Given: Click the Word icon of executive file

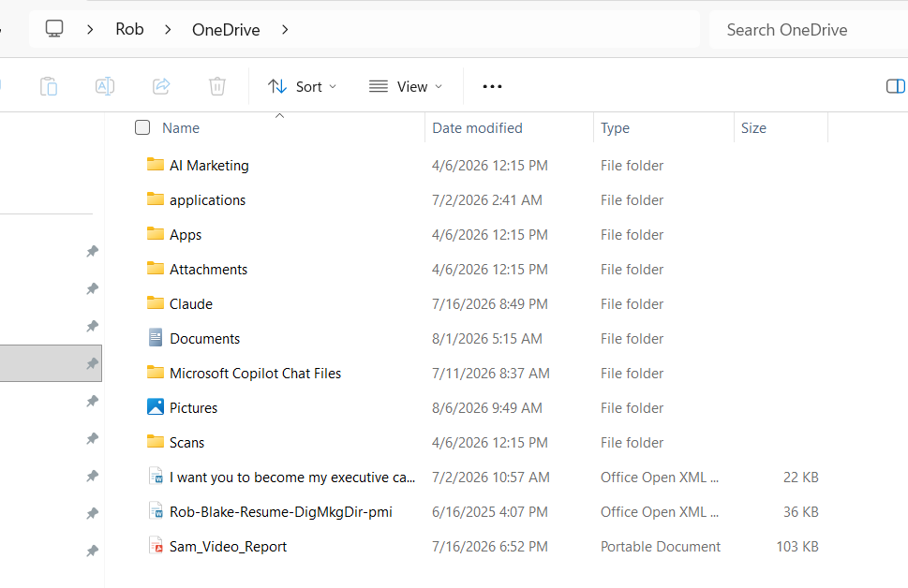Looking at the screenshot, I should 156,477.
